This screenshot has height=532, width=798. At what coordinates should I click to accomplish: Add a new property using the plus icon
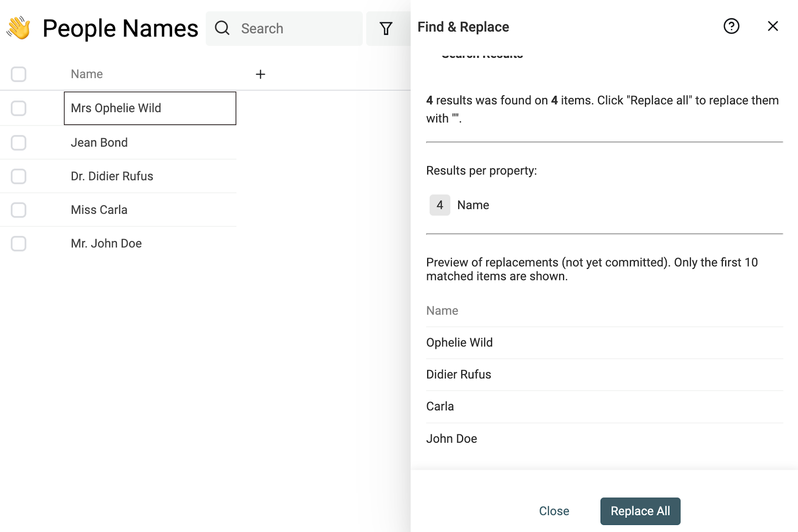tap(260, 74)
